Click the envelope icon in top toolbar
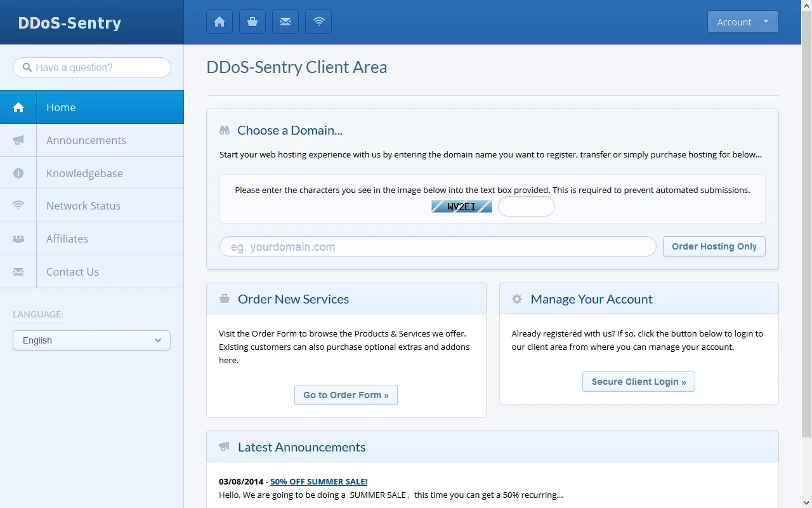 (x=285, y=22)
